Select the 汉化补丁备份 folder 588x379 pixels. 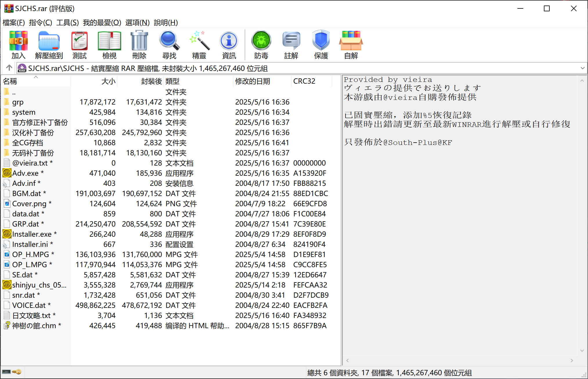(33, 133)
